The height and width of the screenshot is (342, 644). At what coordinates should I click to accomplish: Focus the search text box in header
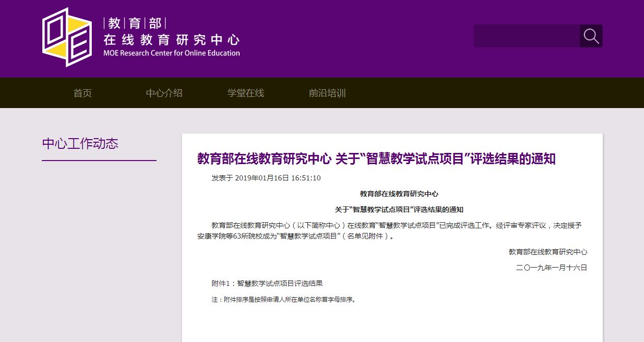point(526,36)
